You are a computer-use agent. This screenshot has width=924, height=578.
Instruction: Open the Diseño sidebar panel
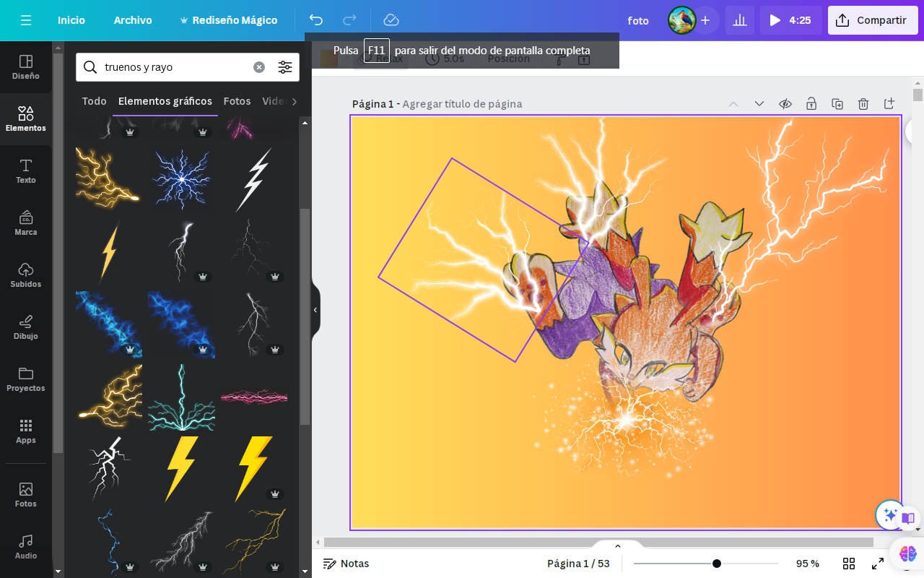coord(26,67)
